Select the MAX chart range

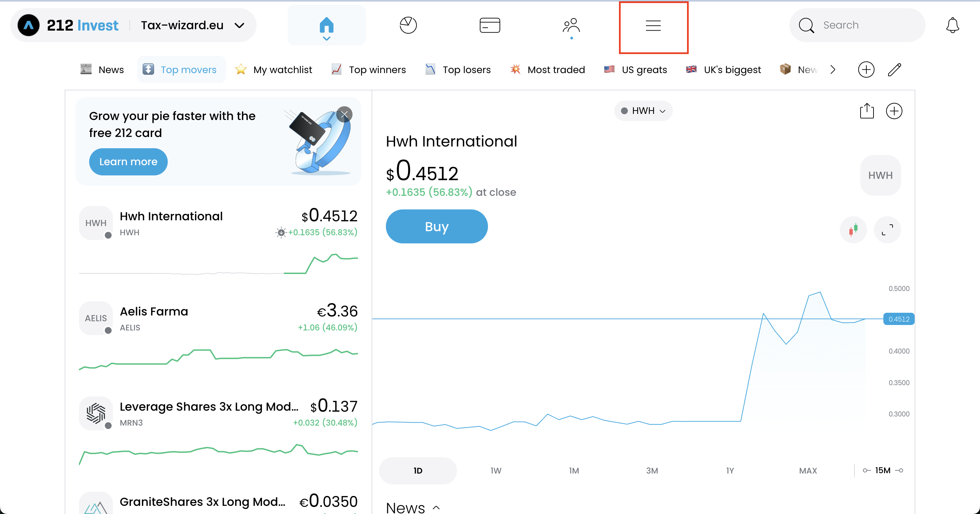point(808,471)
